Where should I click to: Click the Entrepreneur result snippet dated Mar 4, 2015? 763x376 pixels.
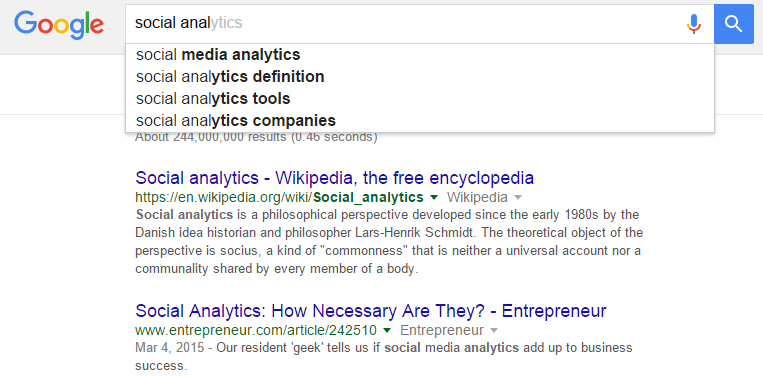383,357
